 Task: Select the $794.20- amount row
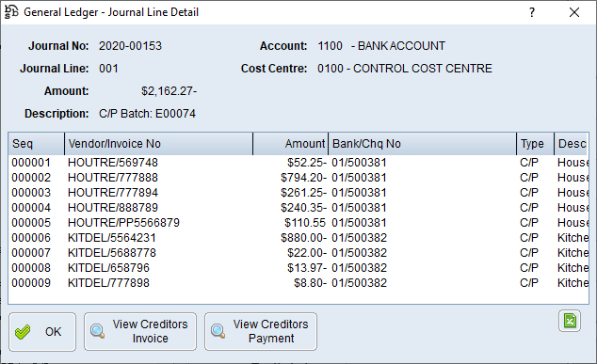[298, 178]
